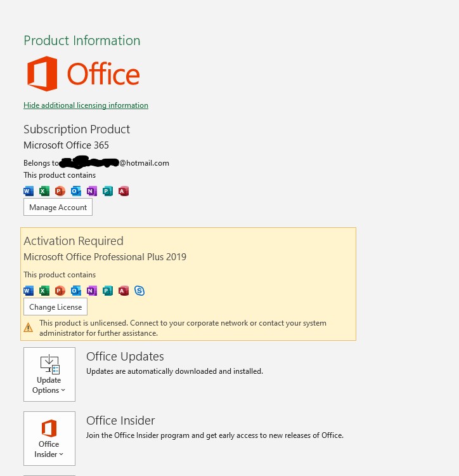Click Excel icon in Professional Plus 2019 section
Screen dimensions: 459x476
[44, 291]
